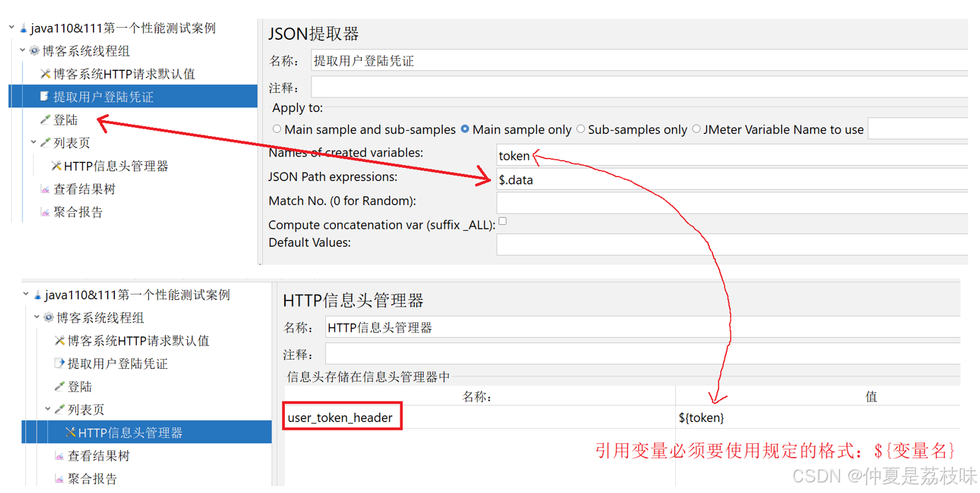
Task: Collapse 博客系统线程组 node in upper tree
Action: click(23, 50)
